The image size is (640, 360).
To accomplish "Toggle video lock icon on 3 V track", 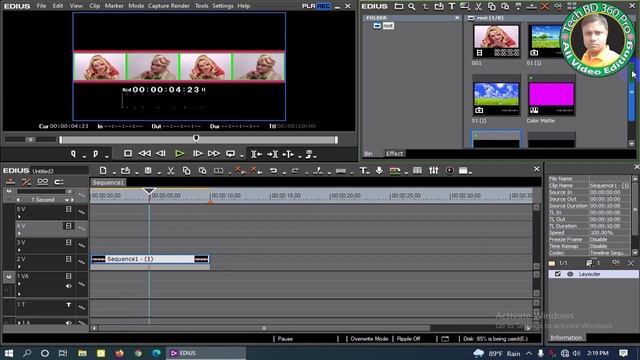I will (69, 242).
